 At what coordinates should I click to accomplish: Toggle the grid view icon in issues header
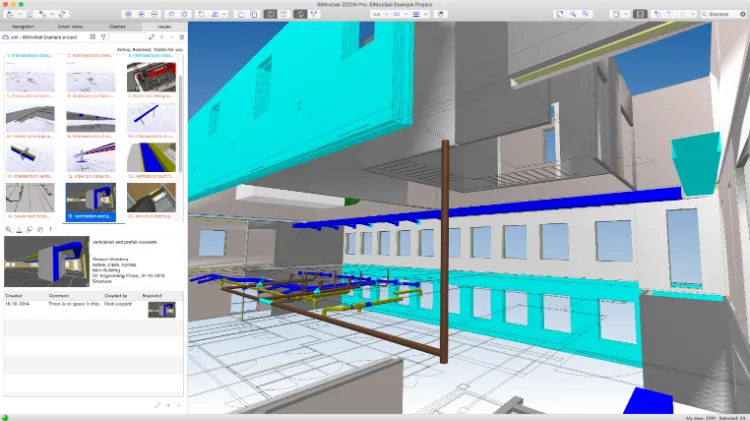click(x=92, y=37)
